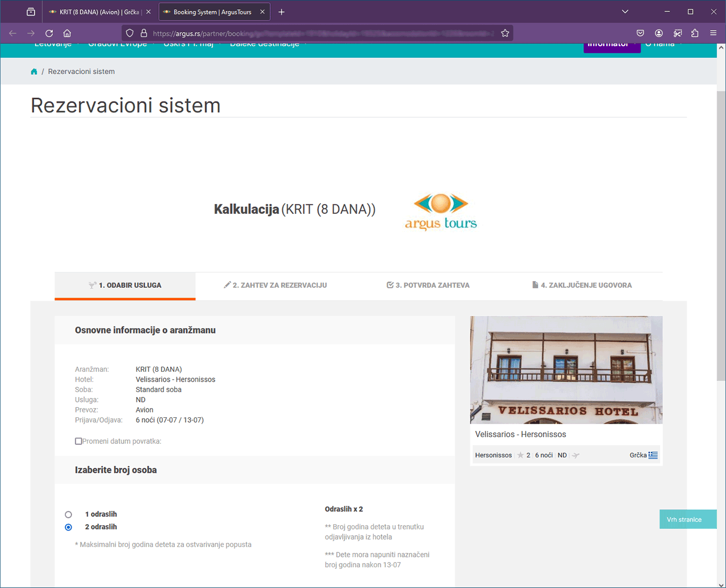The width and height of the screenshot is (726, 588).
Task: Open the Save to Pocket icon
Action: click(x=640, y=33)
